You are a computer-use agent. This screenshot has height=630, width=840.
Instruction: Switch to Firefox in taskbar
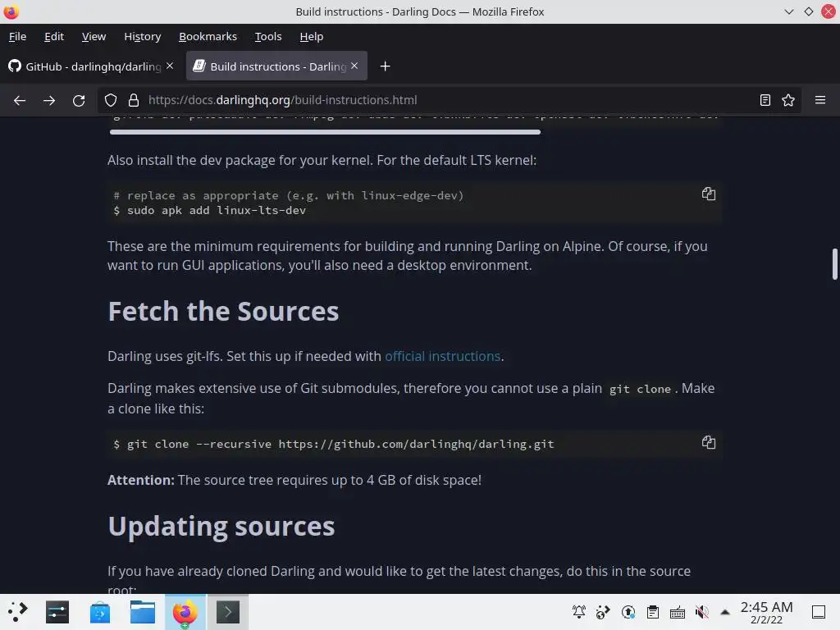coord(185,612)
